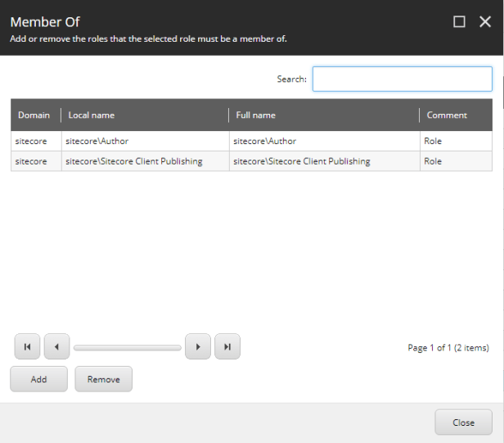Click the Role comment in Author row
Screen dimensions: 504x443
433,142
